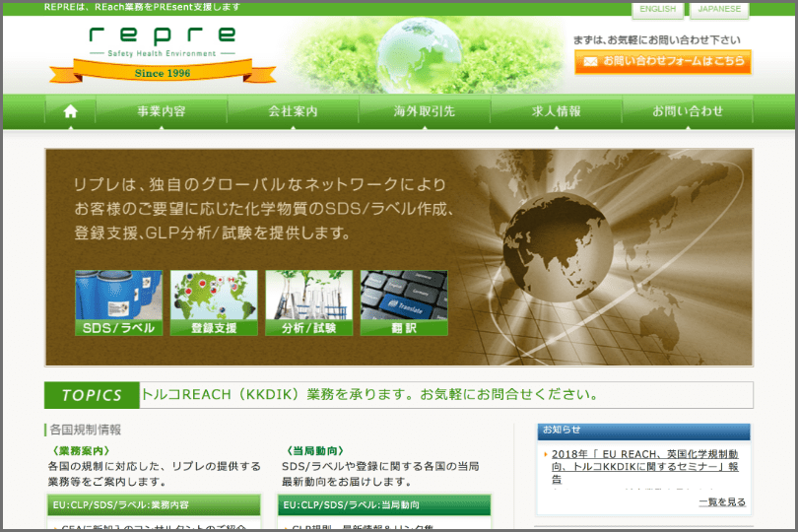
Task: Open the 登録支援 map tile
Action: point(214,302)
